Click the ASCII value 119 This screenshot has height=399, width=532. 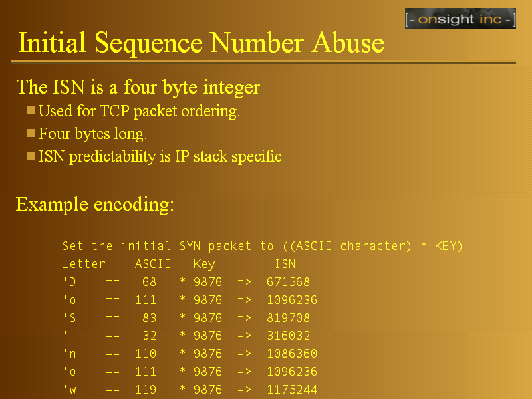pyautogui.click(x=146, y=390)
